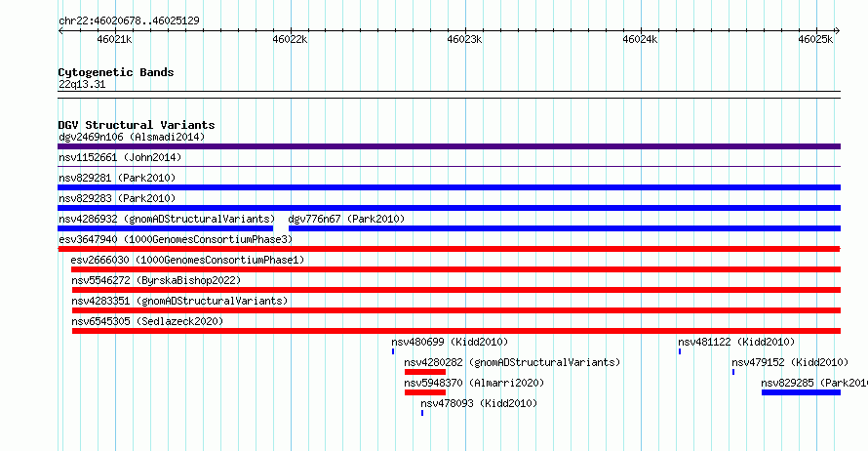The height and width of the screenshot is (451, 868).
Task: Open the nsv481122 (Kidd2010) variant label
Action: [x=736, y=342]
